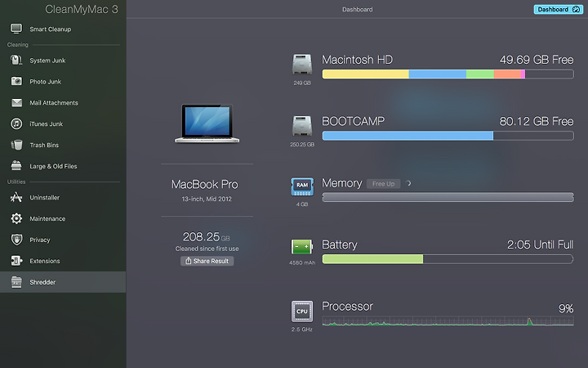The height and width of the screenshot is (368, 588).
Task: Click the '249 GB' drive size label
Action: 302,83
